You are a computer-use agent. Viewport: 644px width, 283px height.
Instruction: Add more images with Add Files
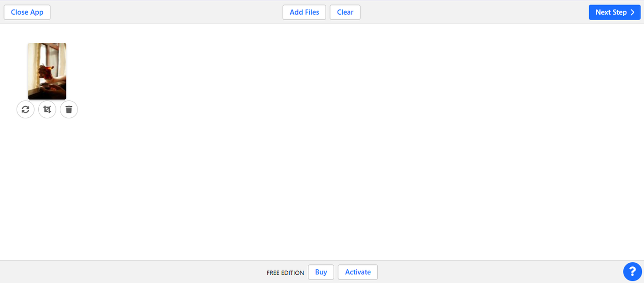[x=304, y=12]
